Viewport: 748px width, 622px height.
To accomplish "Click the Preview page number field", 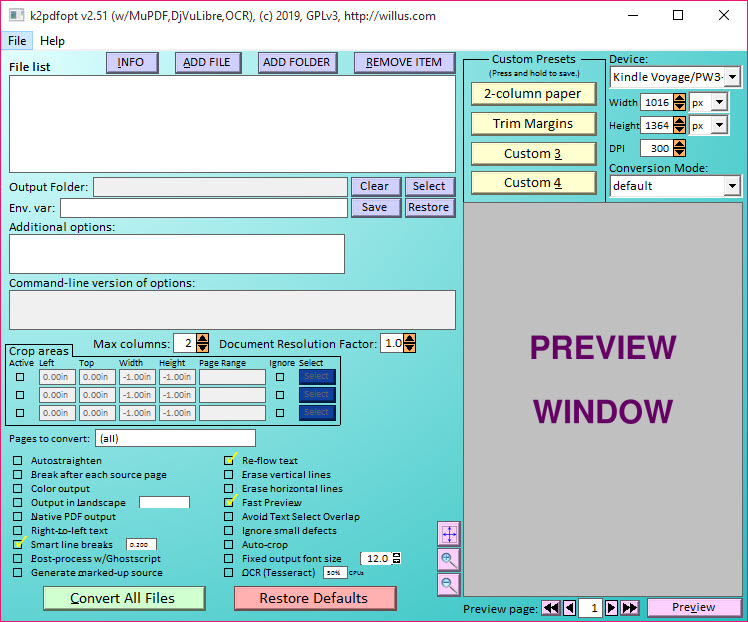I will coord(590,608).
